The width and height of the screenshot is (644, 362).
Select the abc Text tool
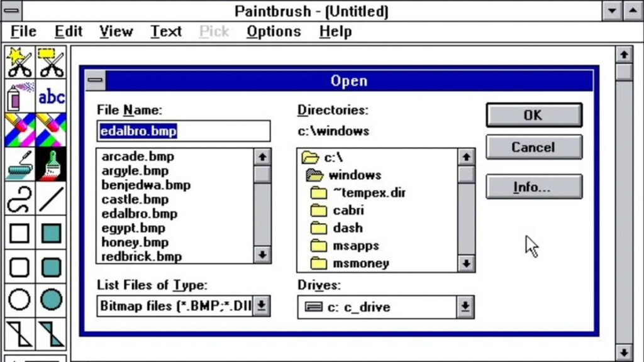pyautogui.click(x=51, y=96)
